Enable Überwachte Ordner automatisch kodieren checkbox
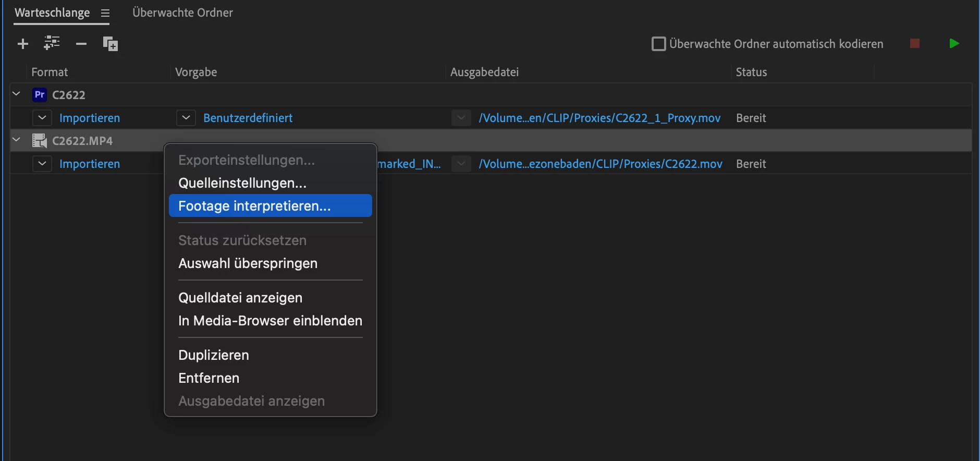The height and width of the screenshot is (461, 980). pyautogui.click(x=659, y=44)
